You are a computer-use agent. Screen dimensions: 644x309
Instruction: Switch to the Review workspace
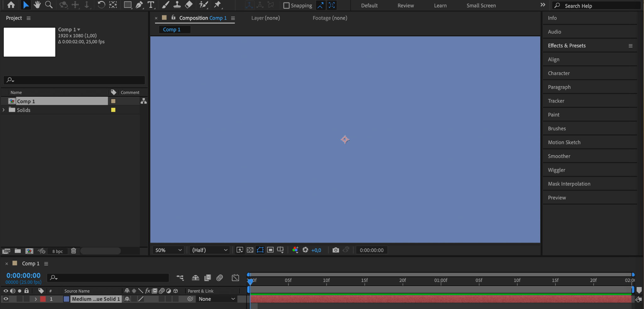coord(406,5)
